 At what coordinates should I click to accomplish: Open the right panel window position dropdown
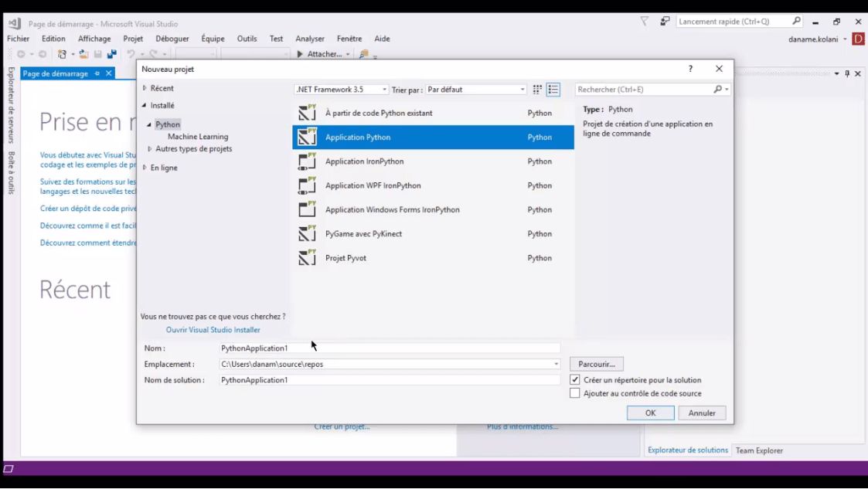point(836,73)
